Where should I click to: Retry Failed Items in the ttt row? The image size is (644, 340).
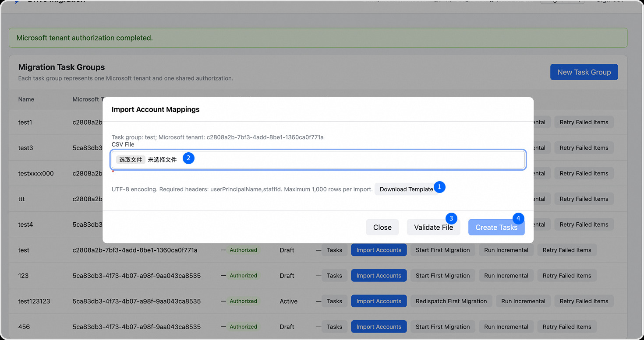click(x=584, y=199)
